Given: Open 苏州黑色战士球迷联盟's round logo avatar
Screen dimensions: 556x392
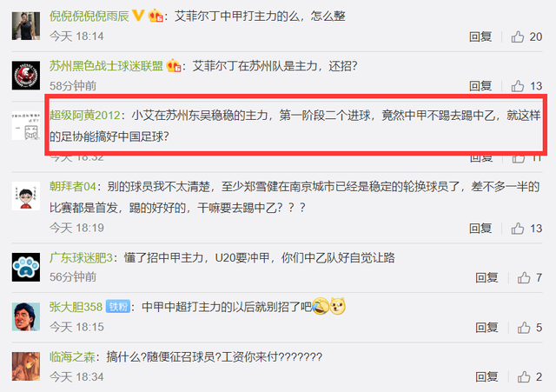Looking at the screenshot, I should (26, 76).
